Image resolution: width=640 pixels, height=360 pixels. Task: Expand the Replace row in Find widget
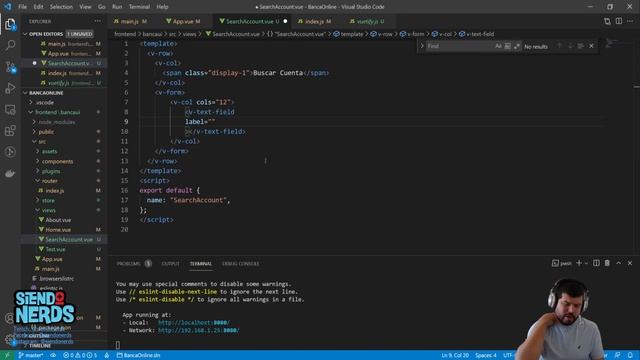pyautogui.click(x=422, y=46)
